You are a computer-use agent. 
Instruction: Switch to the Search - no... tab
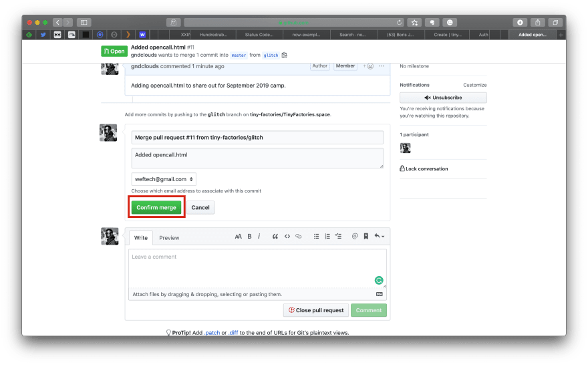pyautogui.click(x=353, y=35)
